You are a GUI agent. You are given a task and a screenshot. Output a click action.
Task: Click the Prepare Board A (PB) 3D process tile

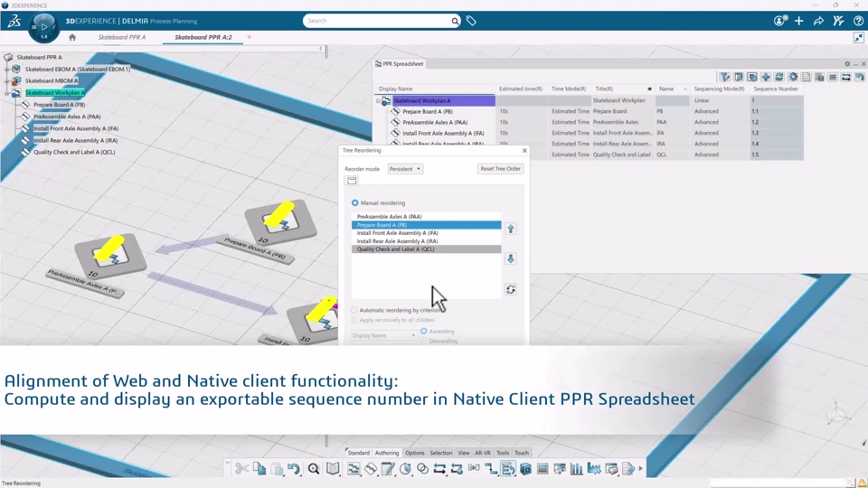coord(280,223)
